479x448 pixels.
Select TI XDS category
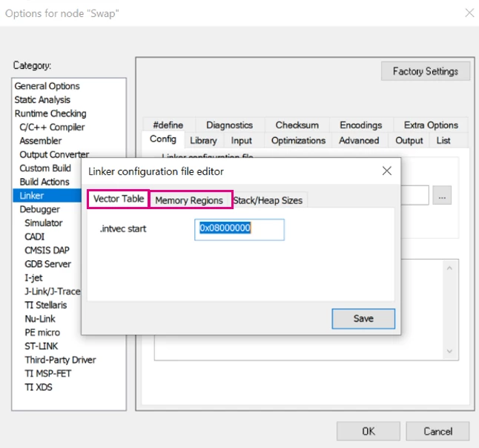[x=39, y=387]
